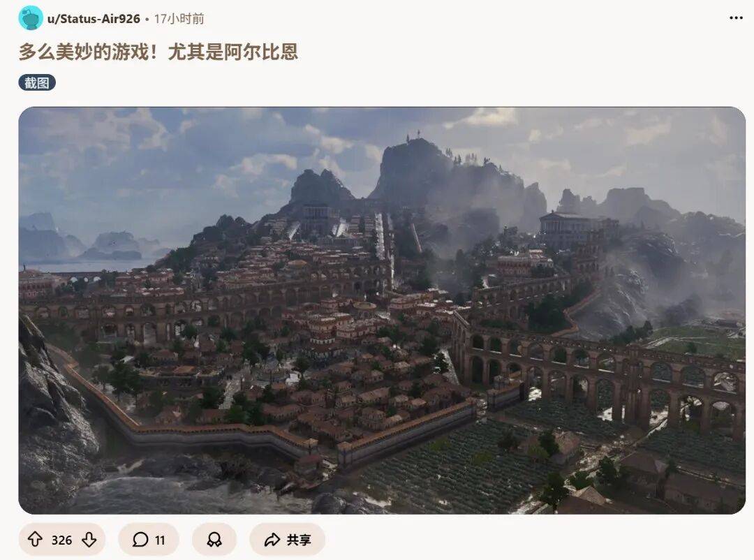Click the comment bubble icon

140,539
